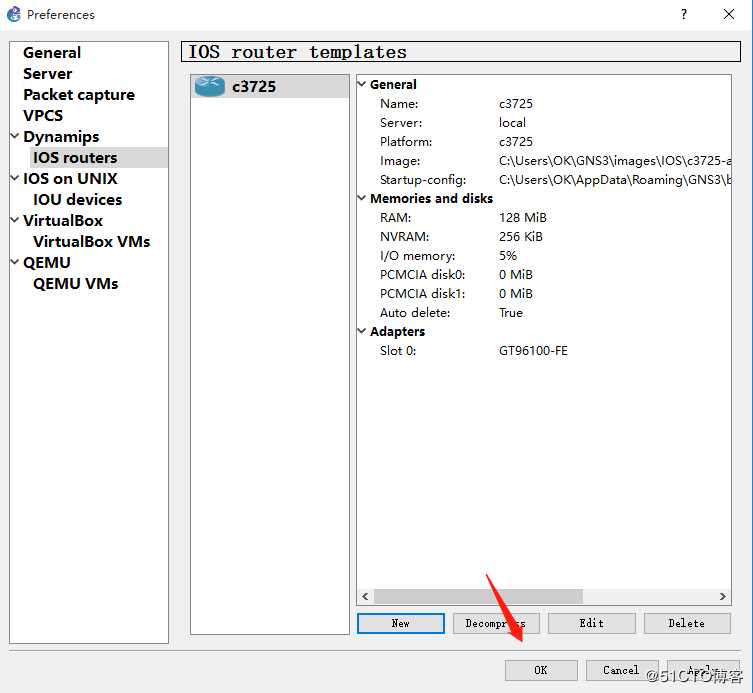Click the Decompress button
Screen dimensions: 753x693
(496, 623)
